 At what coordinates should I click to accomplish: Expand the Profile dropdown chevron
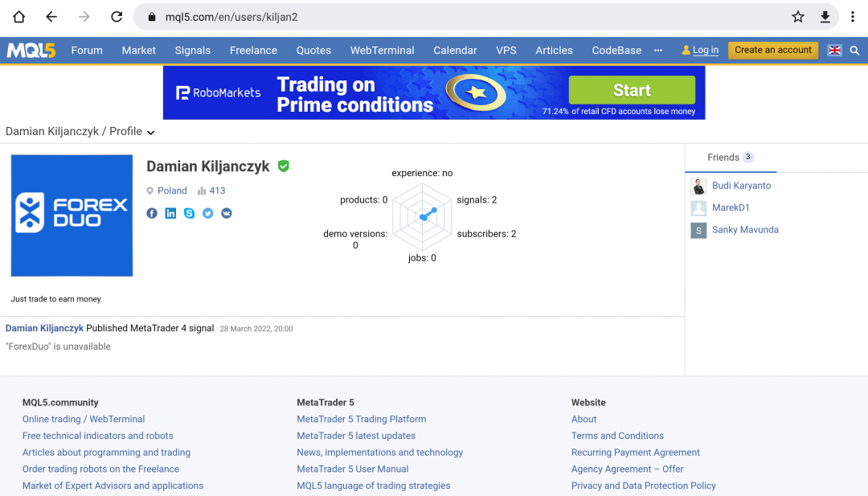click(151, 133)
